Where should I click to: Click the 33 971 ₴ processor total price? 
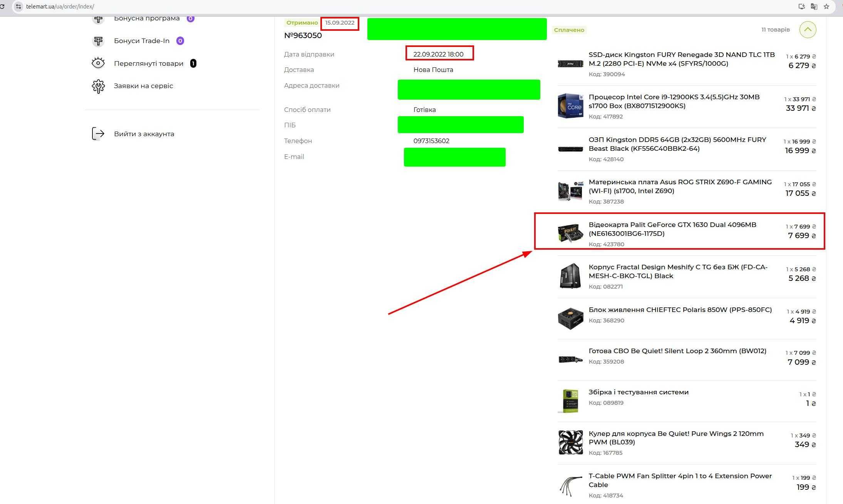tap(801, 108)
